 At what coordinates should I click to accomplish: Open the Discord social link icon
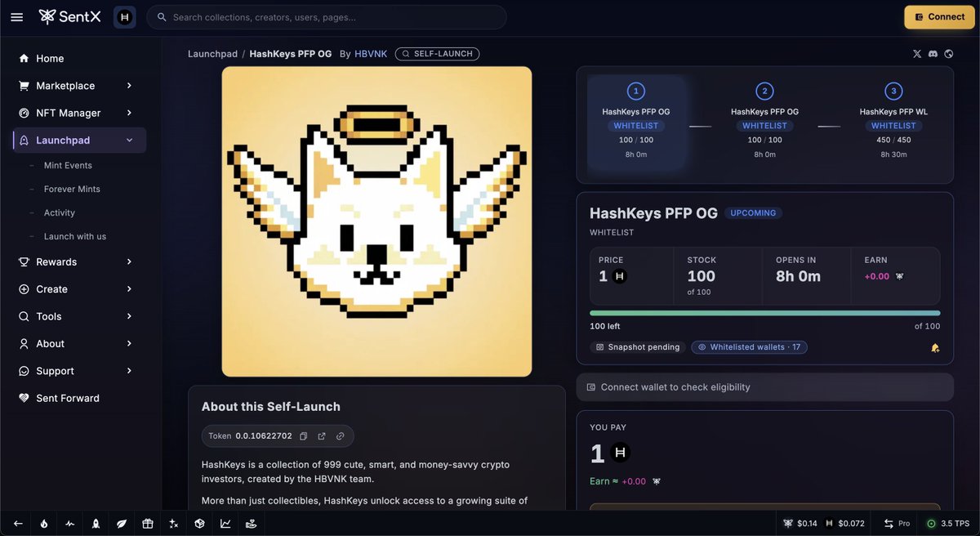[933, 54]
